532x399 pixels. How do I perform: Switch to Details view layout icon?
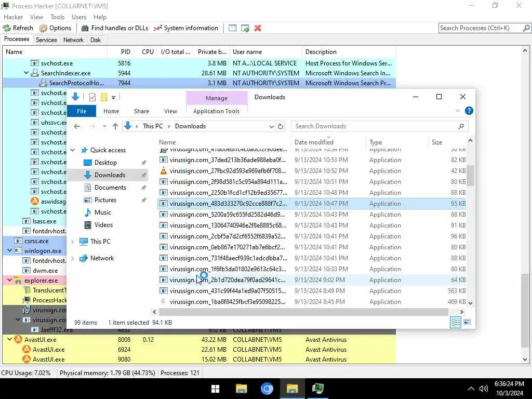pos(455,322)
